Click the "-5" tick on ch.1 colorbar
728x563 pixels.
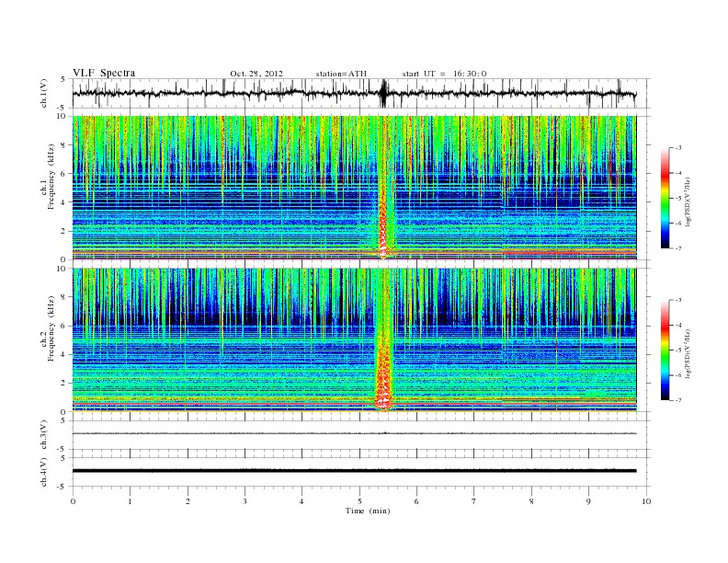click(677, 198)
